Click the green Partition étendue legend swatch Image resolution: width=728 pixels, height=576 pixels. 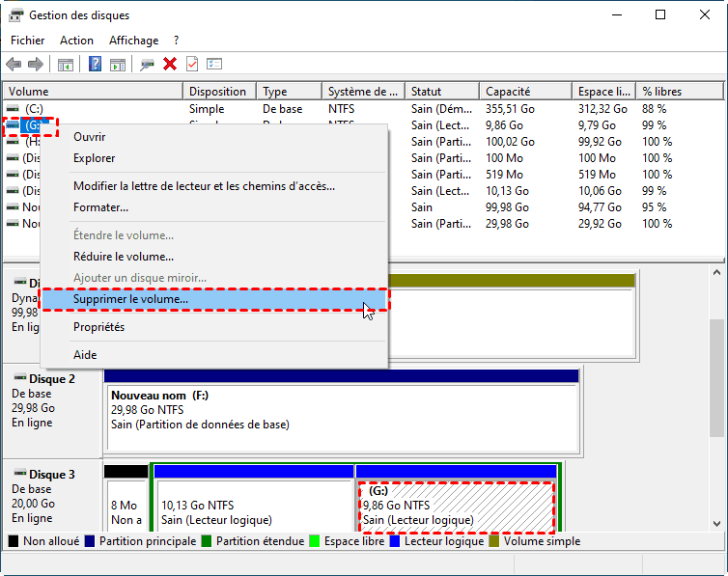click(x=207, y=541)
